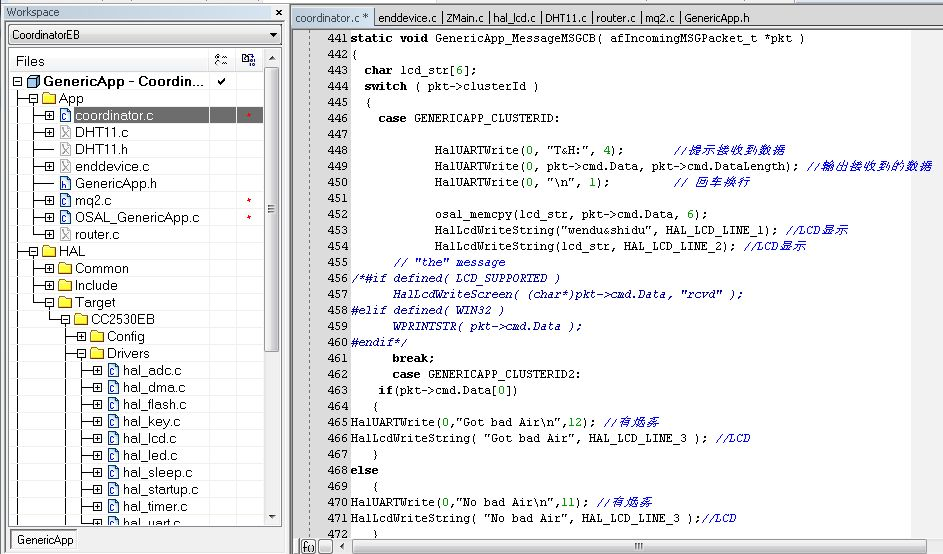The image size is (943, 554).
Task: Switch to the ZMain.c editor tab
Action: (465, 18)
